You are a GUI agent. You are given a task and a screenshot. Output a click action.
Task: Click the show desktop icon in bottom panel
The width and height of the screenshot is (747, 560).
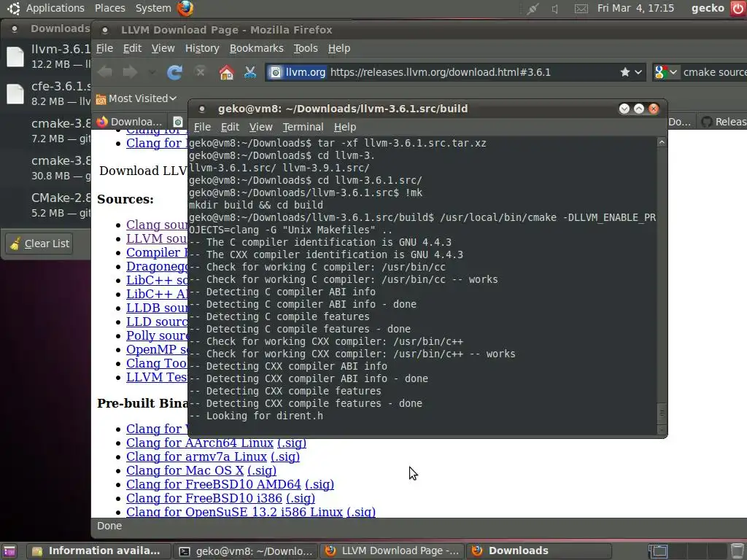(9, 551)
